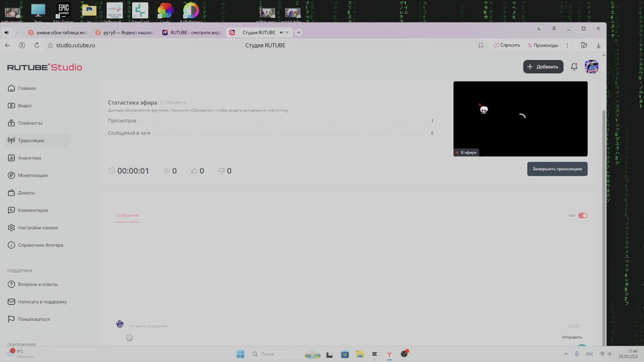Go to Монетизация in the sidebar
Image resolution: width=644 pixels, height=362 pixels.
click(x=33, y=175)
